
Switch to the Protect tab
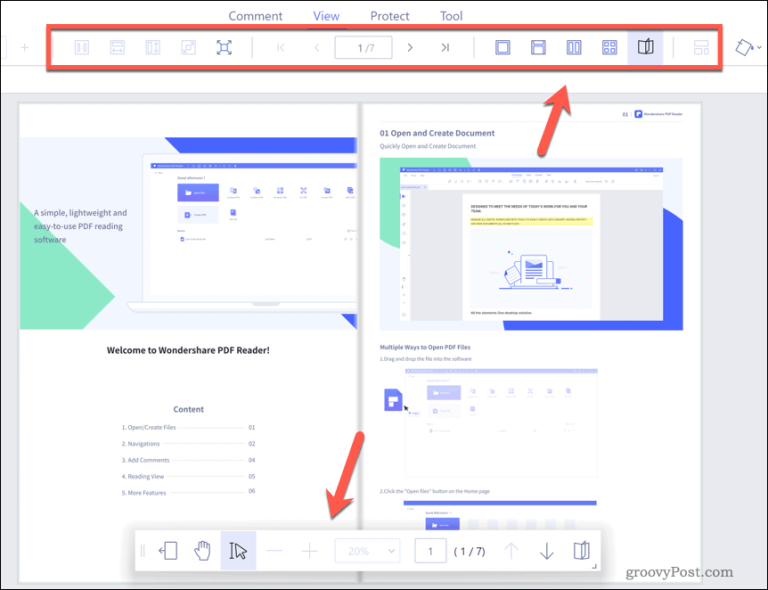pos(390,16)
